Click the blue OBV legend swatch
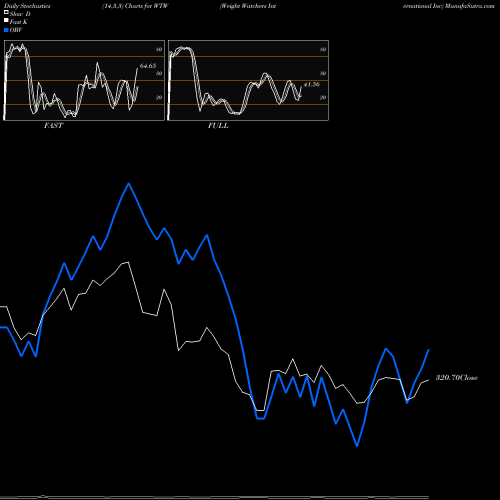 [6, 30]
